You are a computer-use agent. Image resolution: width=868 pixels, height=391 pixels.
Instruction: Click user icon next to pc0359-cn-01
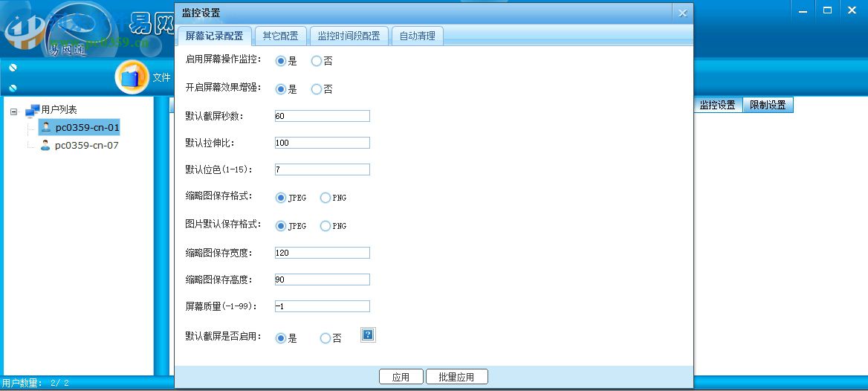[47, 127]
